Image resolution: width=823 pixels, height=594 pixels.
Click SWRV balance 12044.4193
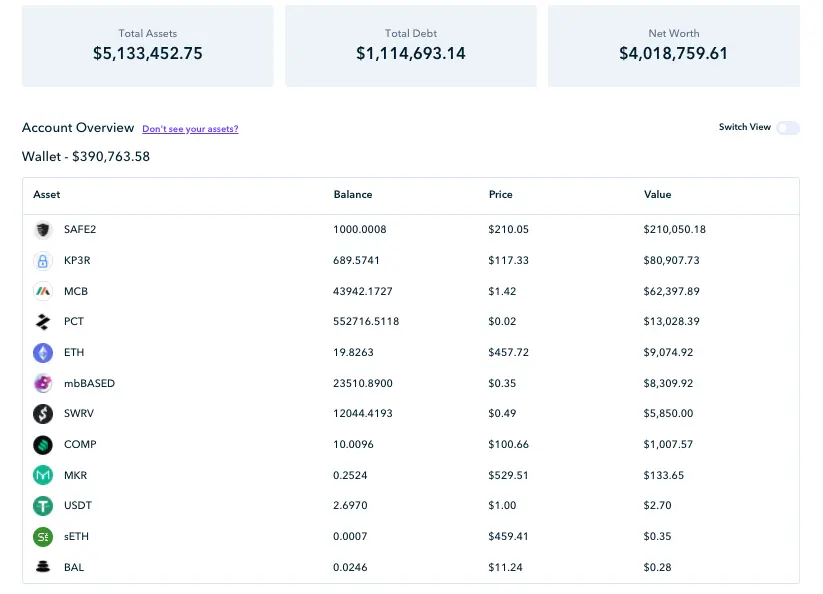[x=363, y=413]
